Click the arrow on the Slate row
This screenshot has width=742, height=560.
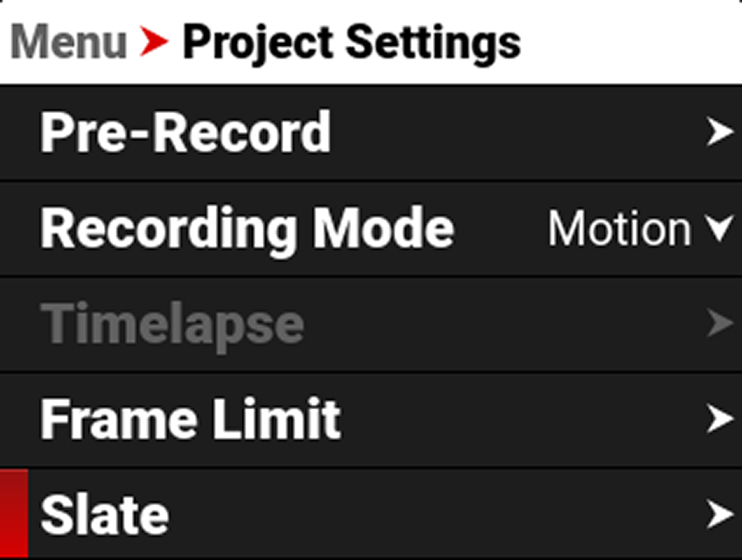click(x=719, y=515)
